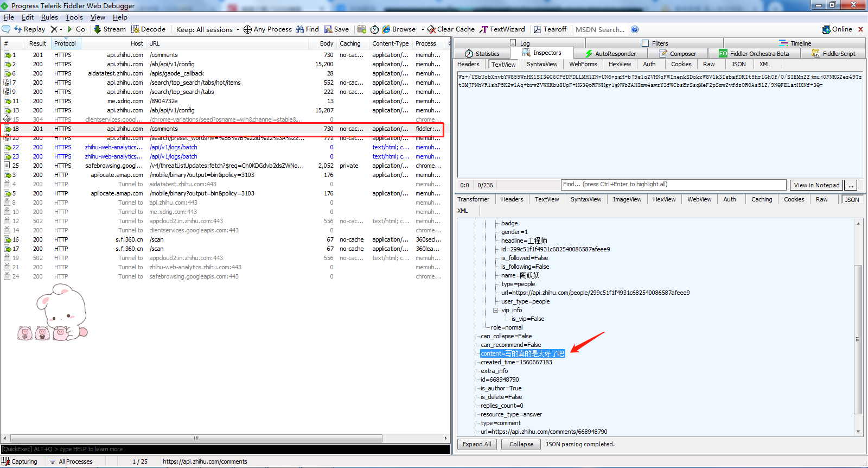Image resolution: width=868 pixels, height=468 pixels.
Task: Click the Tearoff button
Action: 550,29
